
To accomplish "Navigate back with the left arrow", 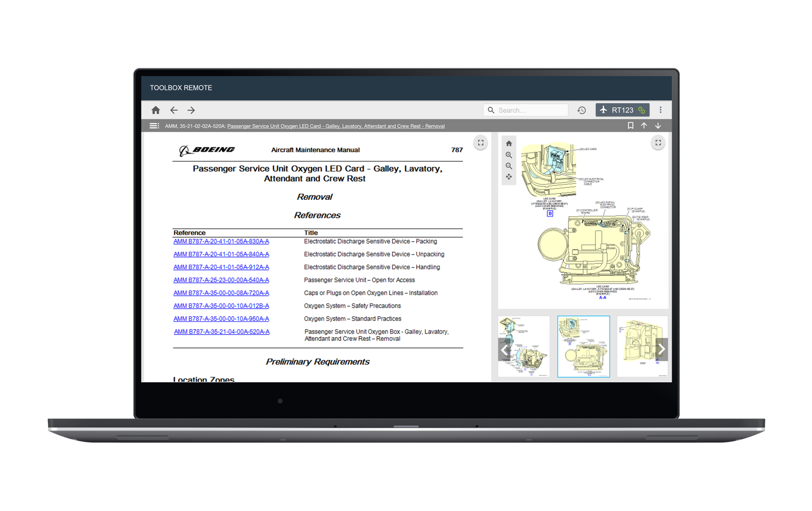I will [174, 110].
